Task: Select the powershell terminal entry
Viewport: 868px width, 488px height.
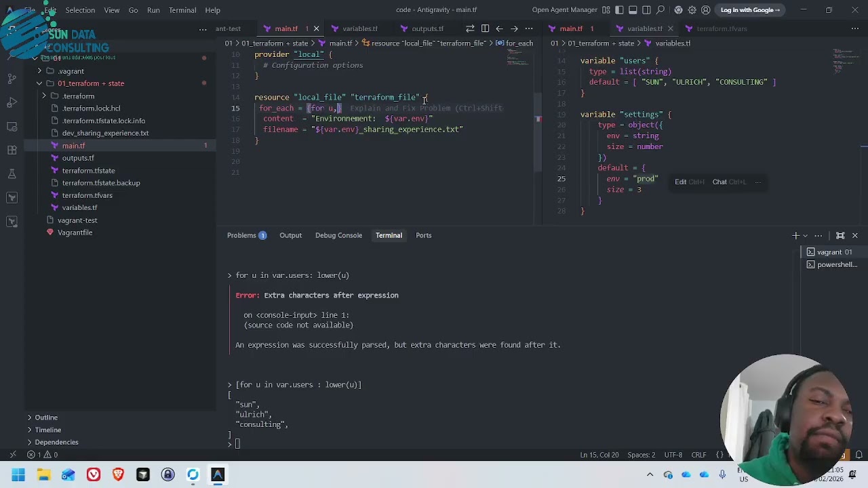Action: click(x=833, y=265)
